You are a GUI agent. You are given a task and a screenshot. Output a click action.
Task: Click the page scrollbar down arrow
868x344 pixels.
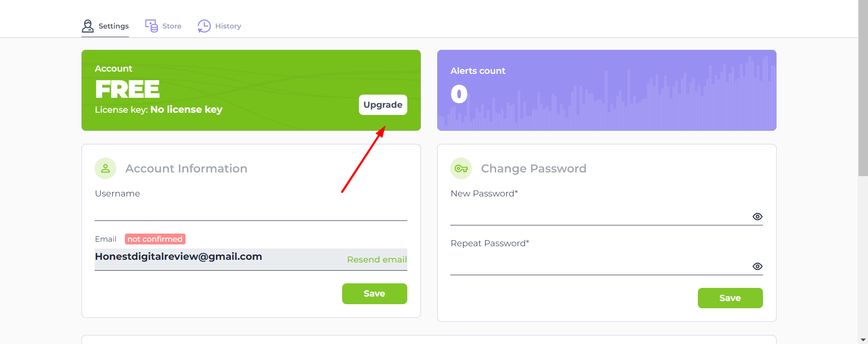pyautogui.click(x=863, y=339)
